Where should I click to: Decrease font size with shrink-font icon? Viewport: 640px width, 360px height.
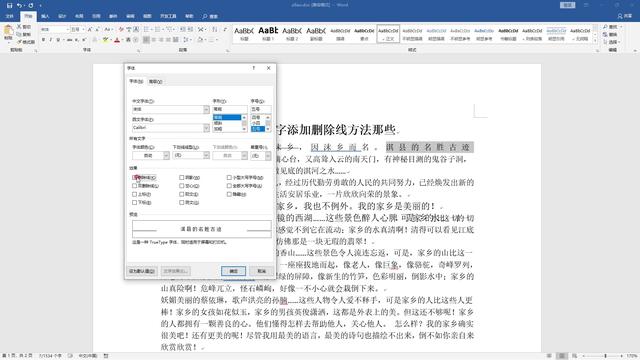coord(97,29)
